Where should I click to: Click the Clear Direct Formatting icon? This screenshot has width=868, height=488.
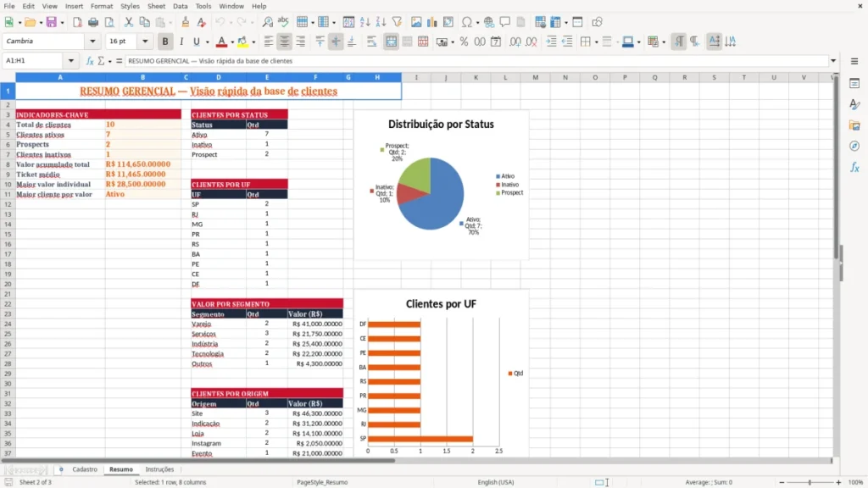202,22
